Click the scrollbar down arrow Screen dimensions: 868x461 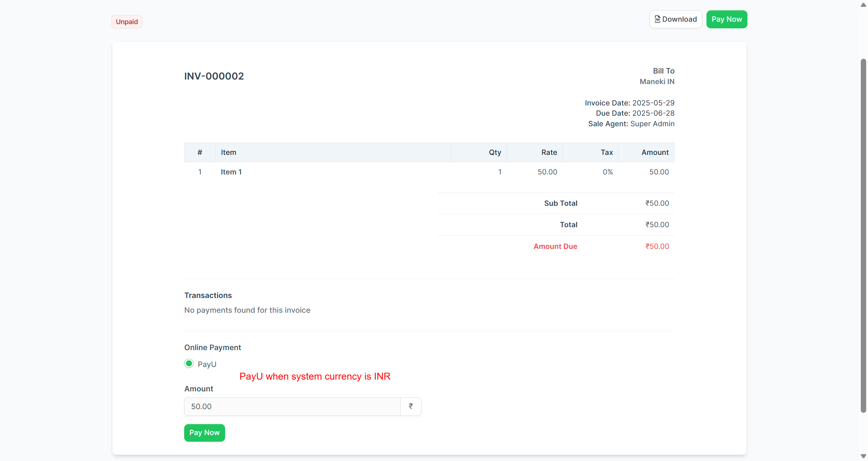(863, 456)
